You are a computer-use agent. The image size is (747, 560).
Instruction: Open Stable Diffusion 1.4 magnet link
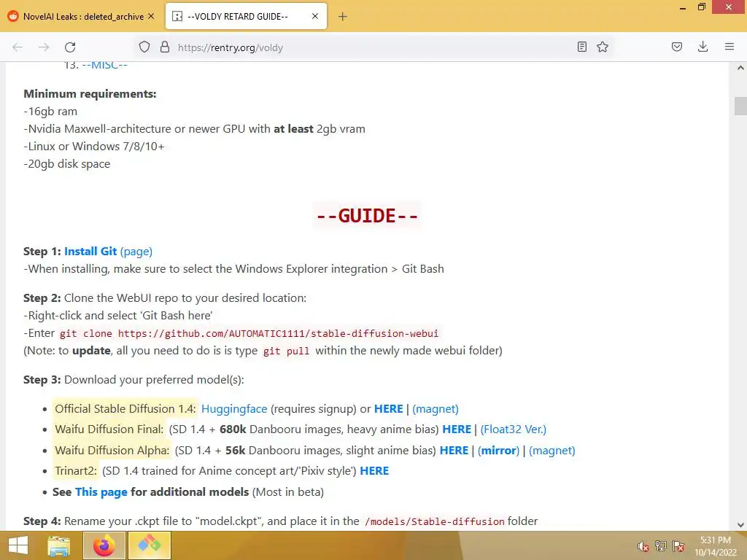pyautogui.click(x=436, y=409)
